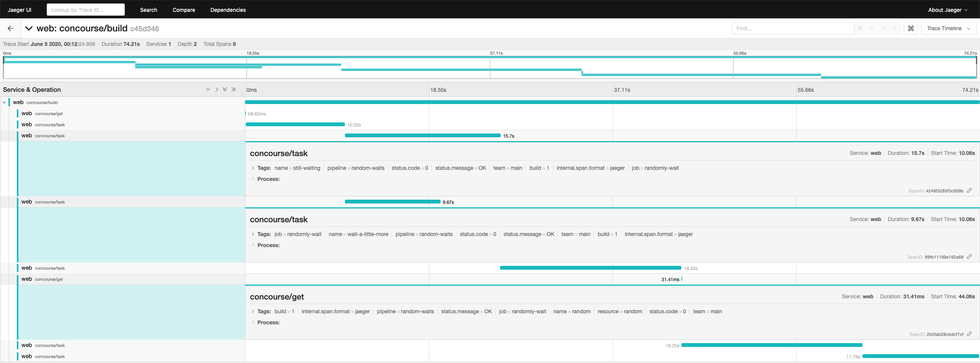Click the 31.41ms concourse/get span marker
980x363 pixels.
[x=682, y=279]
